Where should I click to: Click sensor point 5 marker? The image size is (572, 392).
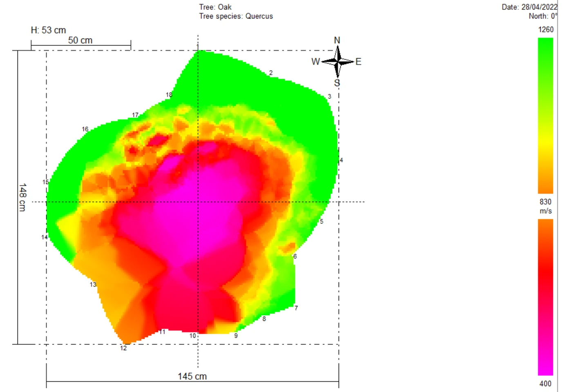tap(322, 221)
